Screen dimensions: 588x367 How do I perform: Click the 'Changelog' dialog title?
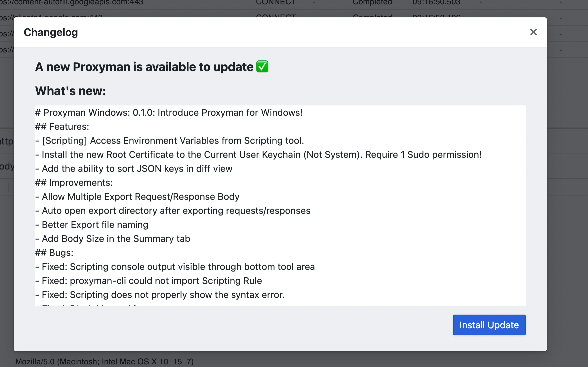(x=51, y=32)
